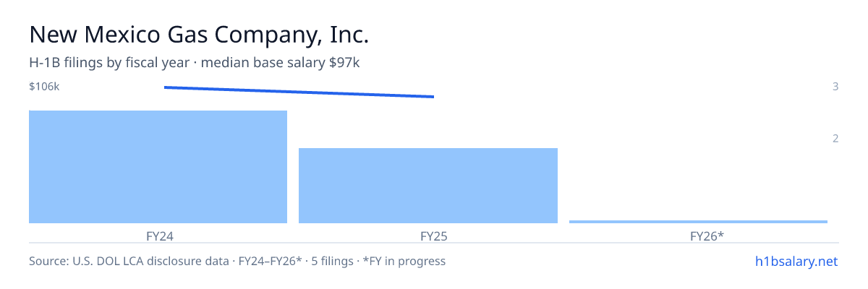Click the FY24 filings bar

click(x=158, y=167)
